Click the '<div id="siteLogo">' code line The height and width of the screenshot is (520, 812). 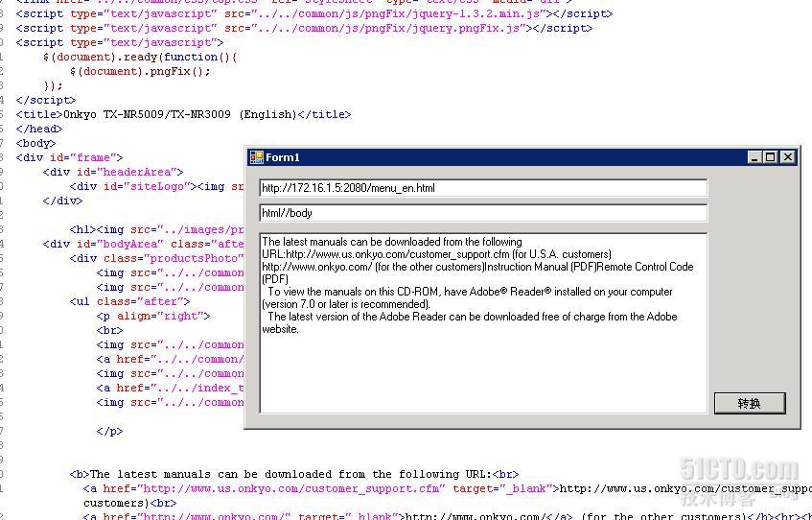[157, 186]
